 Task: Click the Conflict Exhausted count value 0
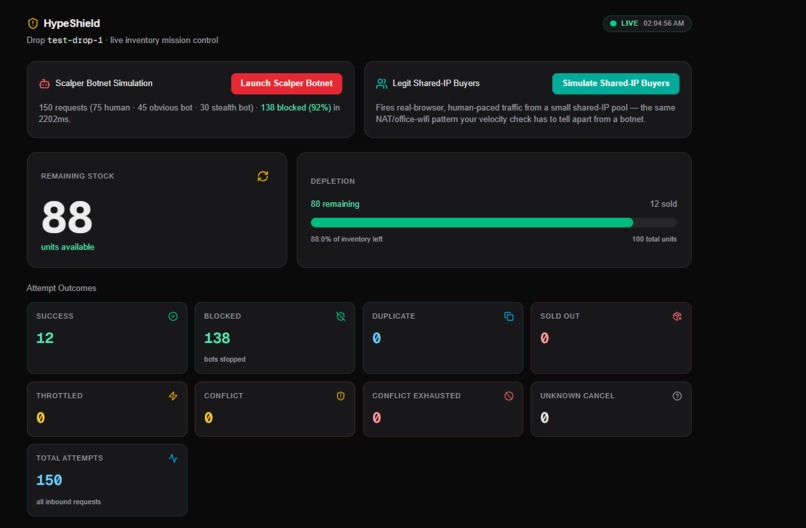click(376, 418)
